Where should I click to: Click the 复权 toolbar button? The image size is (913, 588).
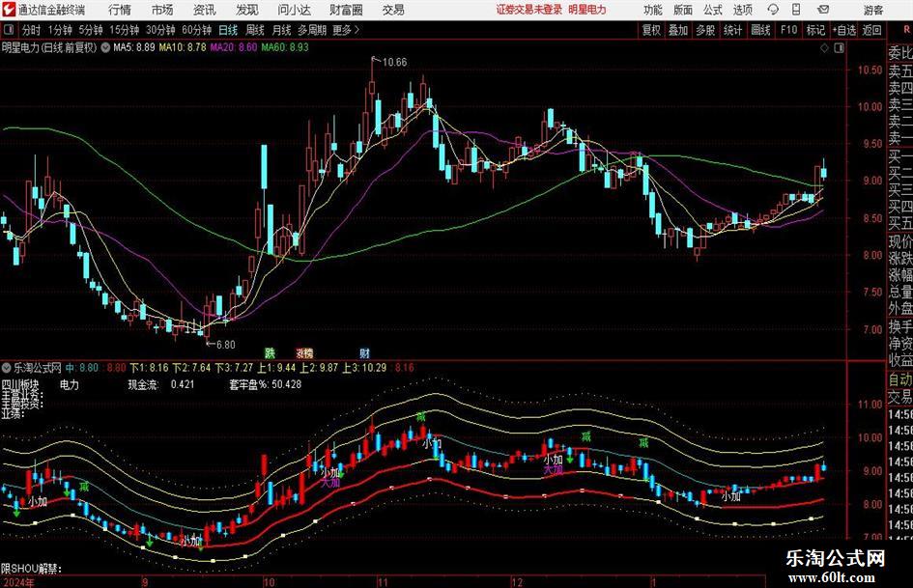651,30
